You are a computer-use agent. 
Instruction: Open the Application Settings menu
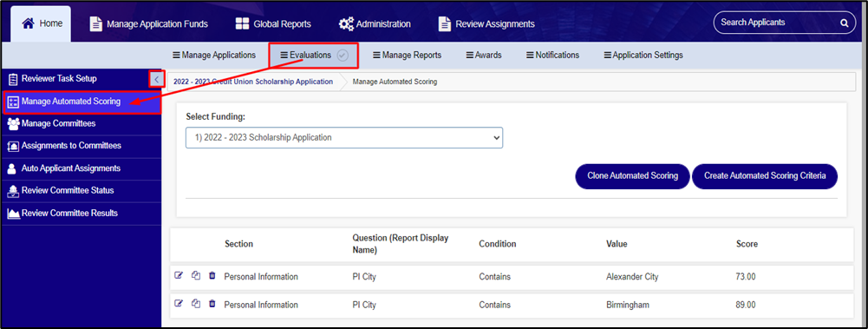pos(643,55)
